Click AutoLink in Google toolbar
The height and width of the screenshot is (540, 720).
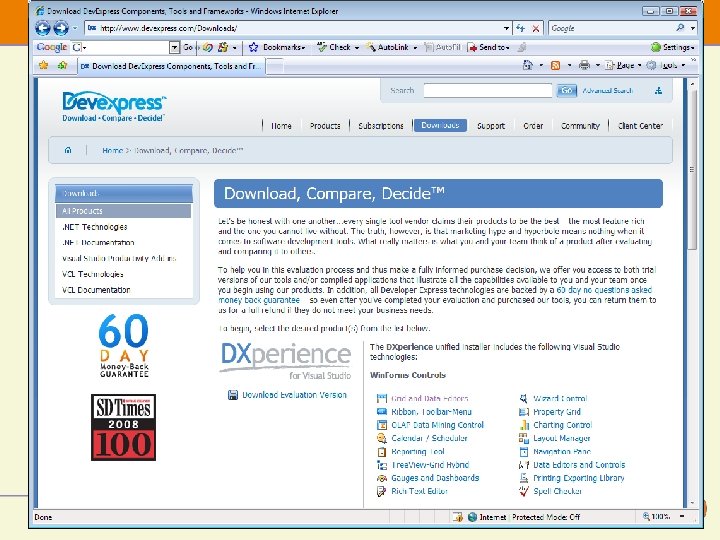point(391,47)
